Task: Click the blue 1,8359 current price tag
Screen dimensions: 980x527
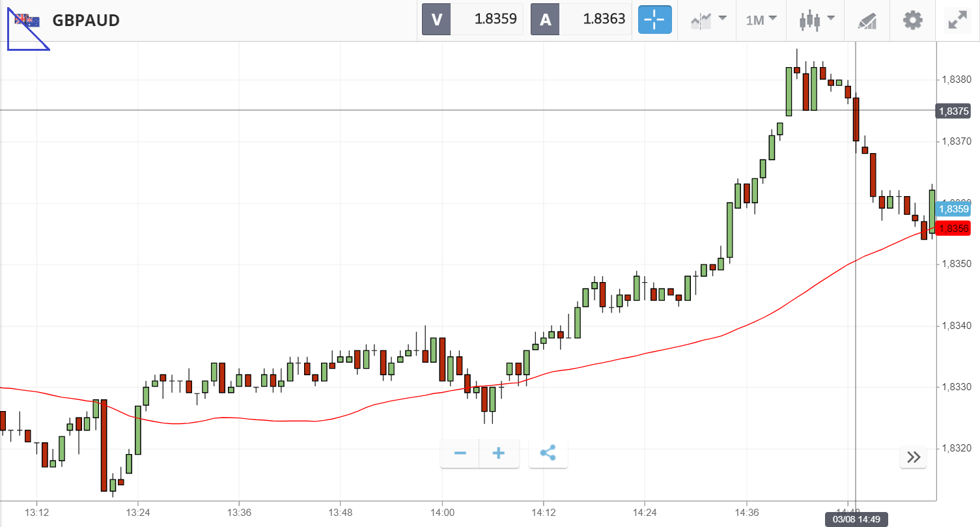Action: pyautogui.click(x=953, y=209)
